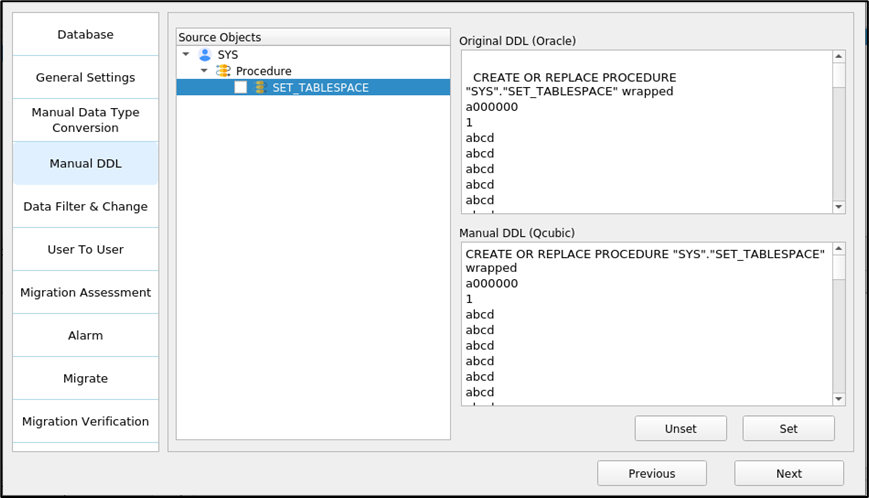869x498 pixels.
Task: Go back with the Previous button
Action: point(652,473)
